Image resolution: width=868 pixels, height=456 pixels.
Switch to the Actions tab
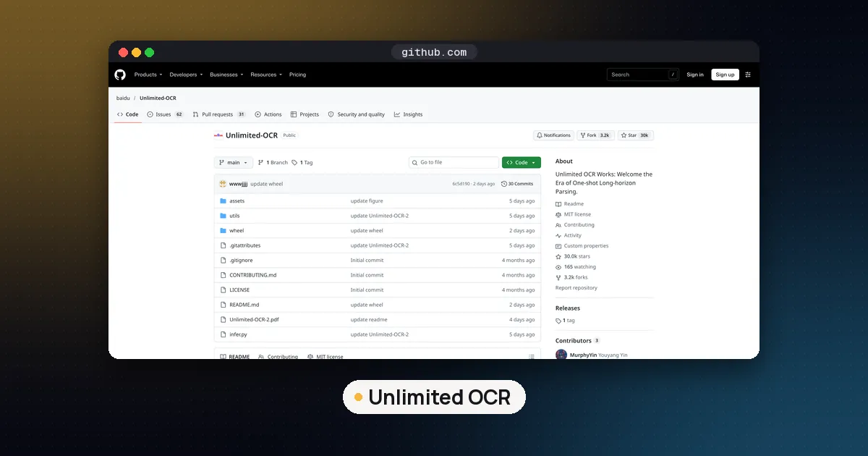tap(268, 114)
